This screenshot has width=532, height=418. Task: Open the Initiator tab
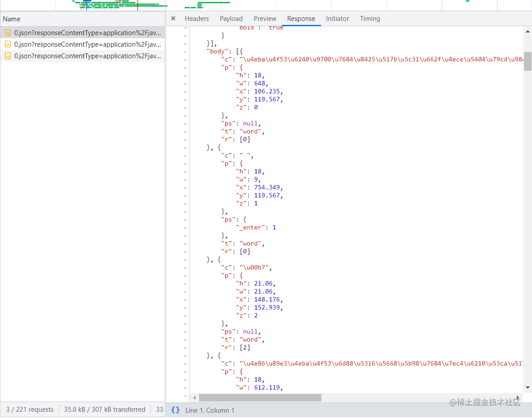tap(337, 19)
